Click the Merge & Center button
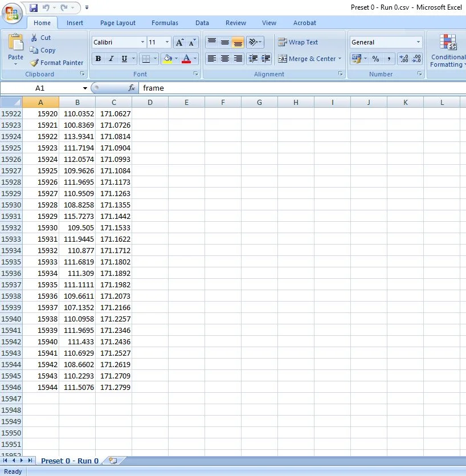This screenshot has height=476, width=466. click(x=306, y=59)
